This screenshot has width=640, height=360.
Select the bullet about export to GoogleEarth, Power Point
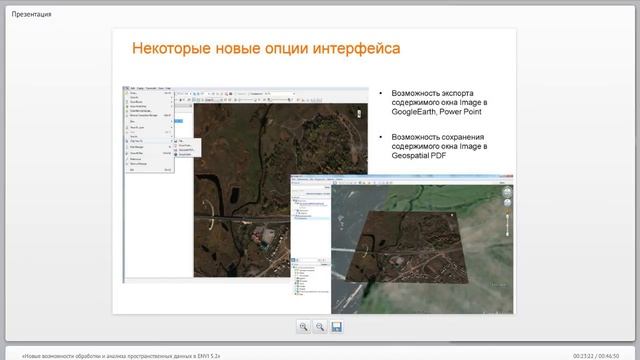(x=440, y=102)
